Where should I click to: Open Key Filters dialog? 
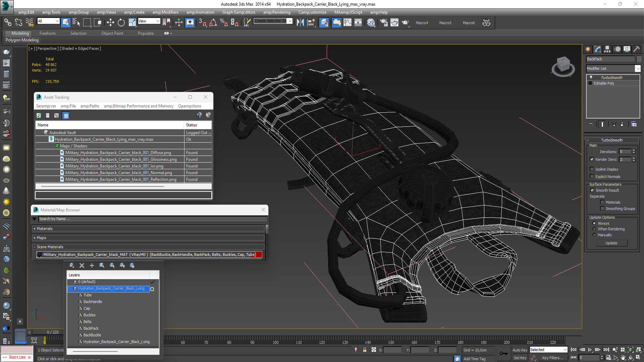[x=552, y=358]
